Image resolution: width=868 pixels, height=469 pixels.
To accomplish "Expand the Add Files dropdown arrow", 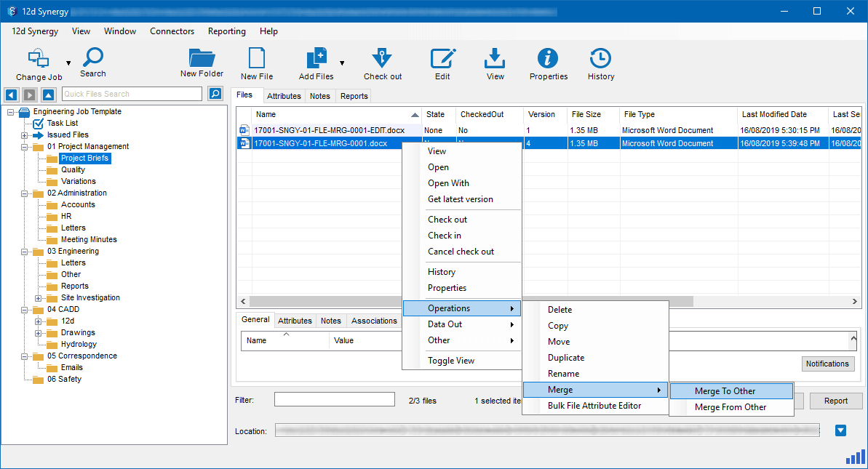I will (342, 63).
